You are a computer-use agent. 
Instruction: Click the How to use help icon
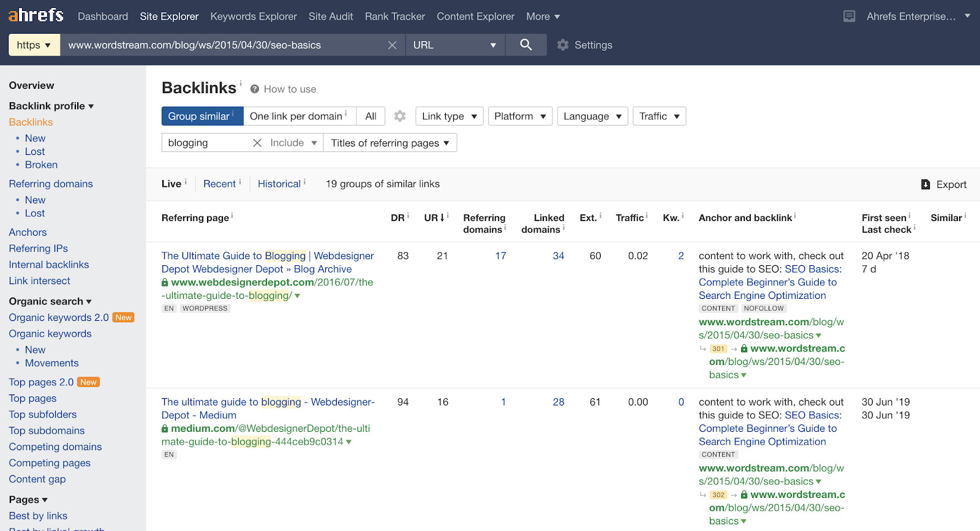pyautogui.click(x=255, y=89)
